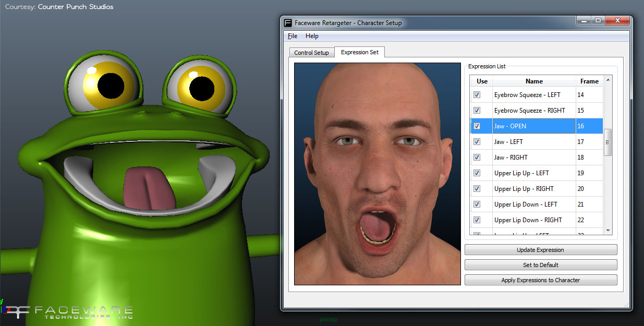Click the expression list scroll-down arrow
This screenshot has width=644, height=326.
pos(607,230)
